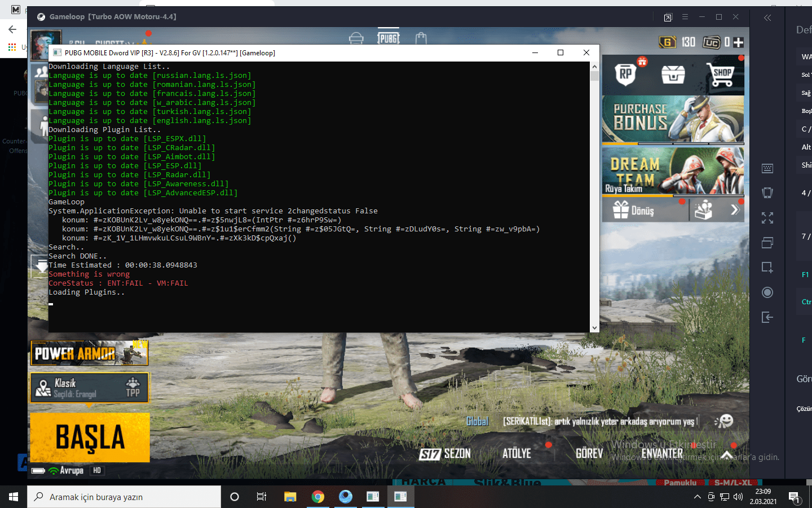Open Task View on taskbar
The height and width of the screenshot is (508, 812).
[x=262, y=497]
